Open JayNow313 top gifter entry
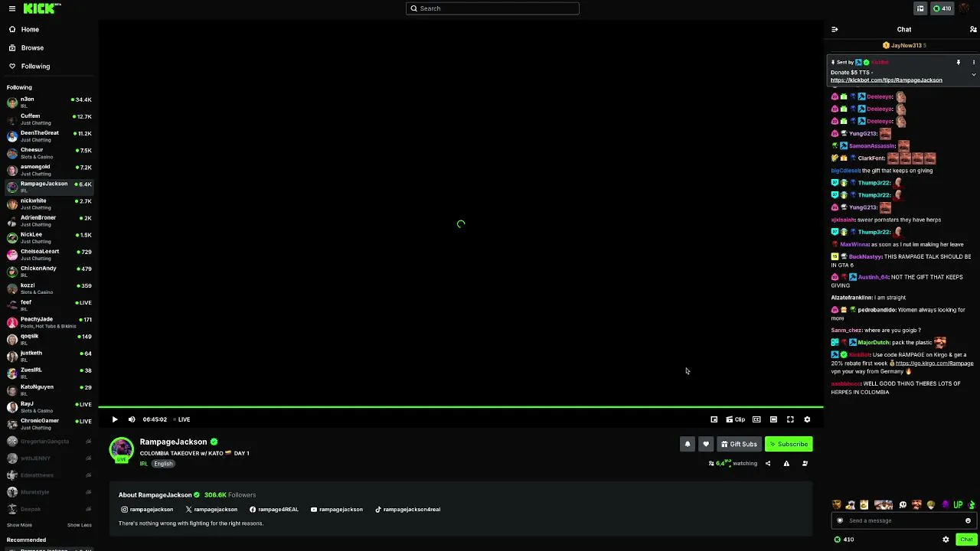 click(904, 45)
